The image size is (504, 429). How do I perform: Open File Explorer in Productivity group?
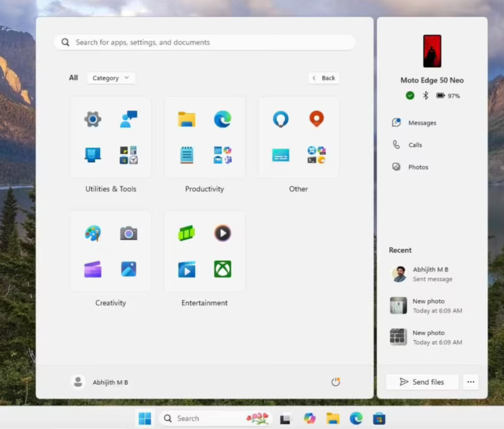coord(187,119)
